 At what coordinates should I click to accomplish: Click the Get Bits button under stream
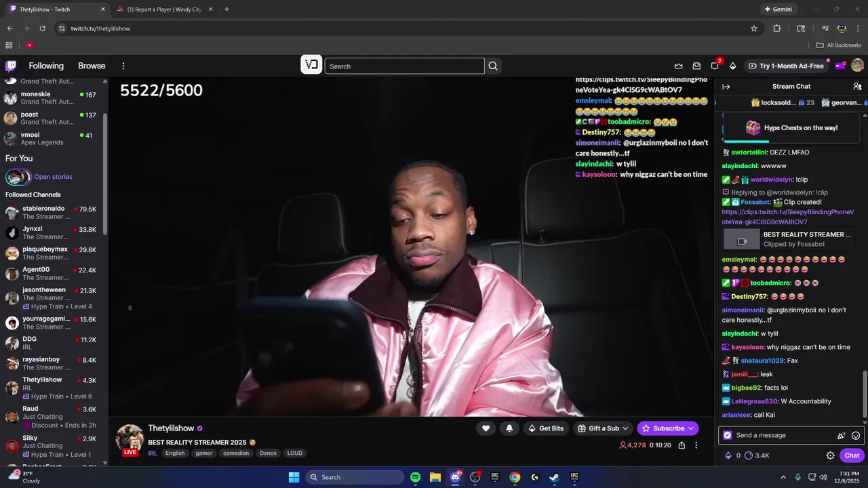546,428
